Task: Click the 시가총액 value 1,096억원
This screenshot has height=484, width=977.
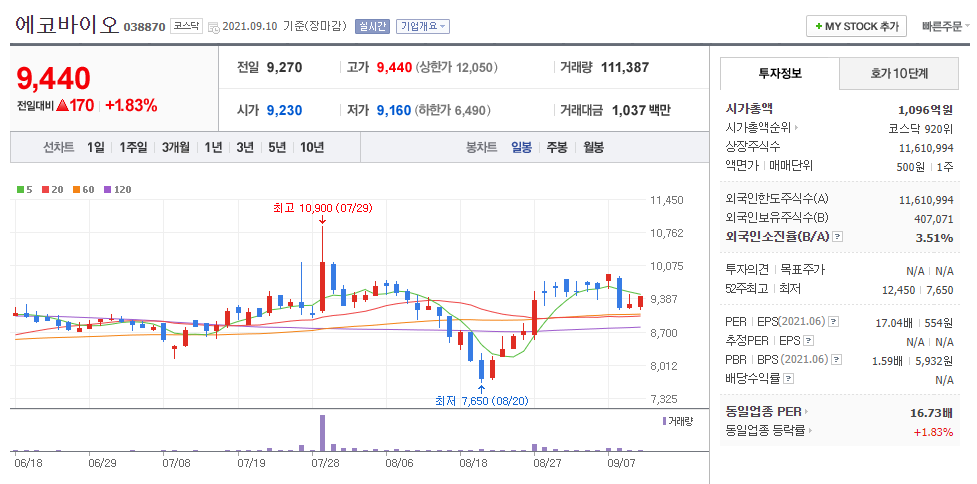Action: 926,110
